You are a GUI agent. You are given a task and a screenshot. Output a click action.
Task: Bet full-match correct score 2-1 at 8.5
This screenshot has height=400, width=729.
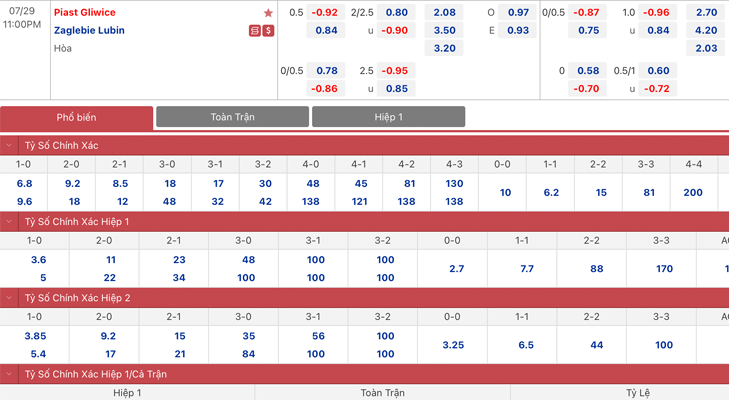click(x=120, y=184)
